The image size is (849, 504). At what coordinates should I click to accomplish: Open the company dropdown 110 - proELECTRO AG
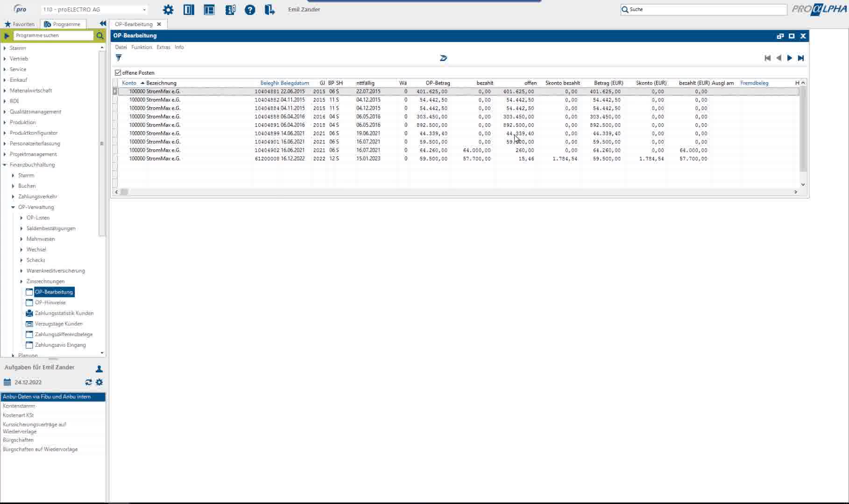(x=95, y=9)
